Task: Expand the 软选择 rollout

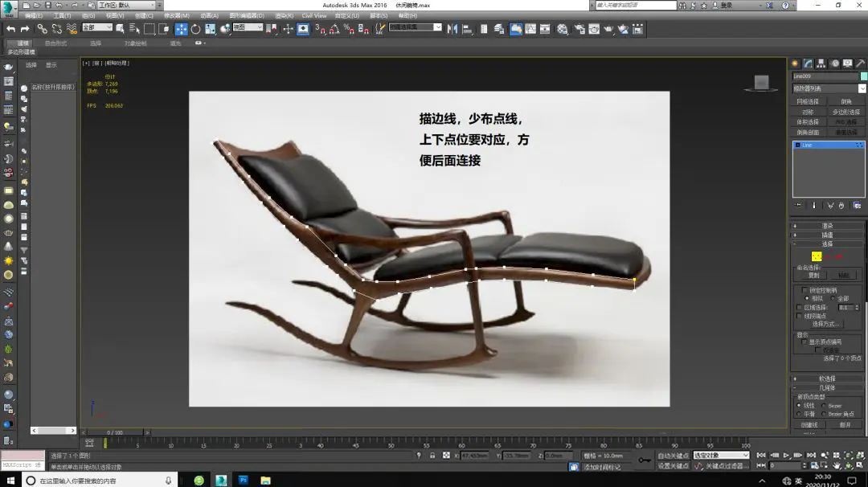Action: click(x=827, y=379)
